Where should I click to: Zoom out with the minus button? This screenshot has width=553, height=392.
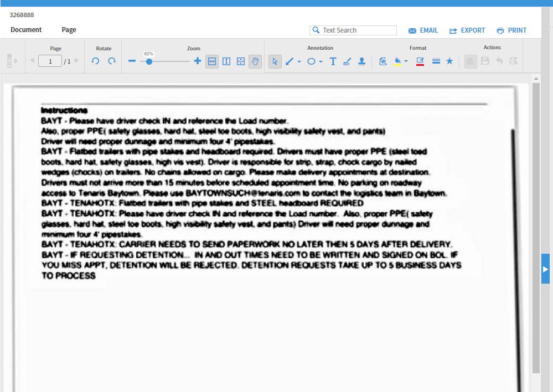(132, 61)
